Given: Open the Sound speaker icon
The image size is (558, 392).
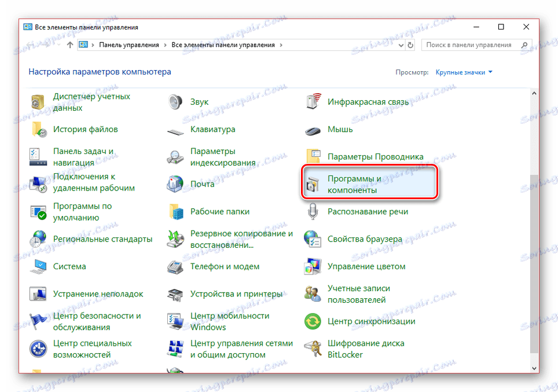Looking at the screenshot, I should coord(175,102).
